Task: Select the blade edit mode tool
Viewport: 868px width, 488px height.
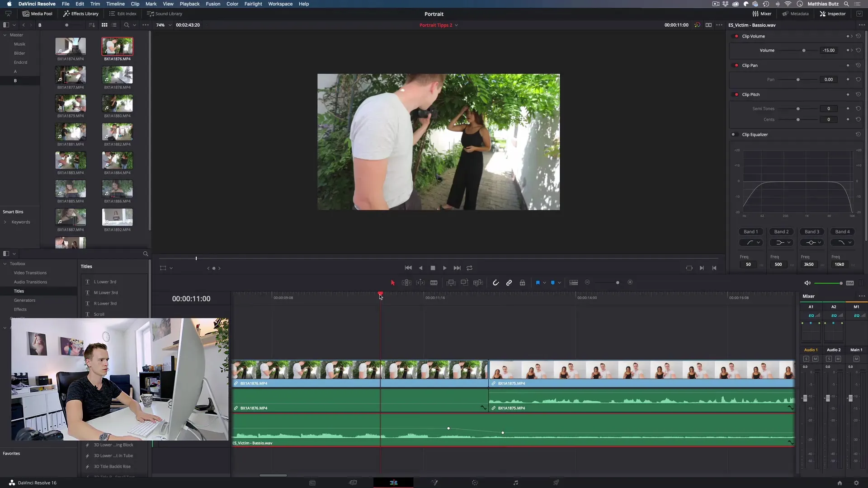Action: click(x=434, y=283)
